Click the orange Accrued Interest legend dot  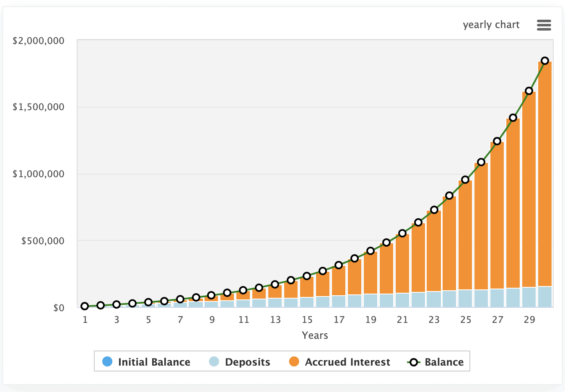click(294, 361)
